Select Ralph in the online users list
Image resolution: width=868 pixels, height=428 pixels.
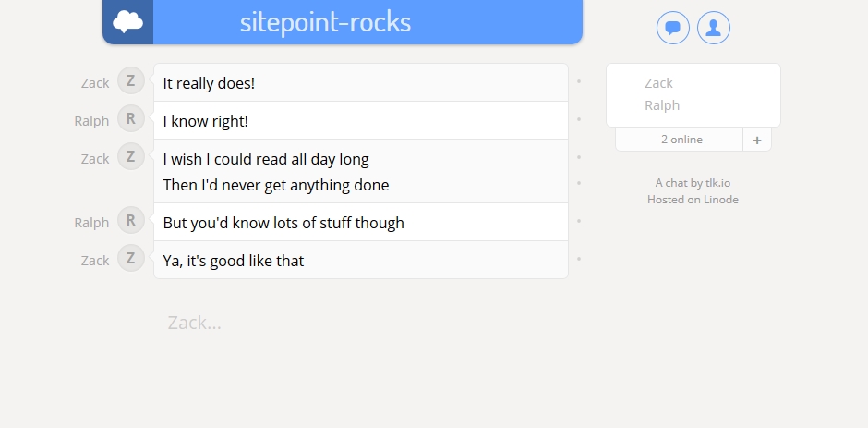point(662,105)
